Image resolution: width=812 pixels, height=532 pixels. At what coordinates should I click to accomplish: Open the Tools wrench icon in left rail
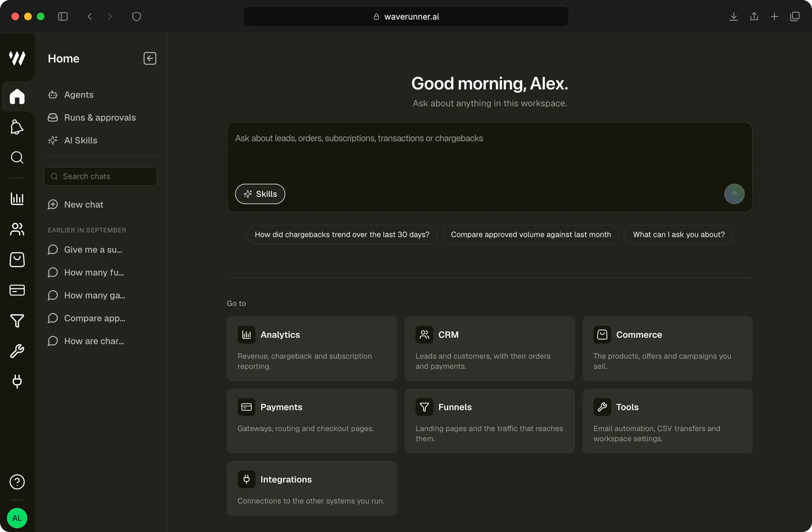click(x=17, y=351)
